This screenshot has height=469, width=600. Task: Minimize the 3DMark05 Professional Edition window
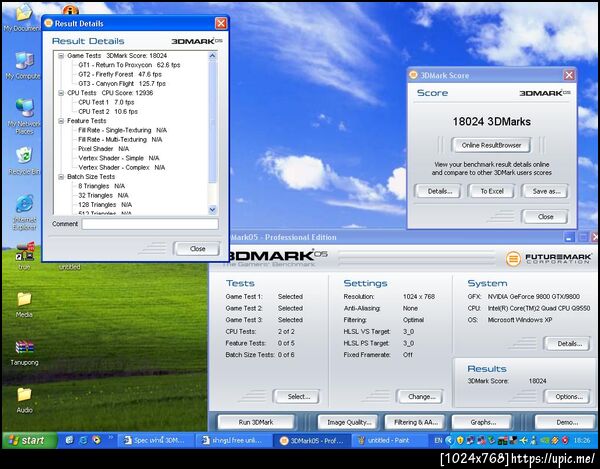[x=569, y=237]
